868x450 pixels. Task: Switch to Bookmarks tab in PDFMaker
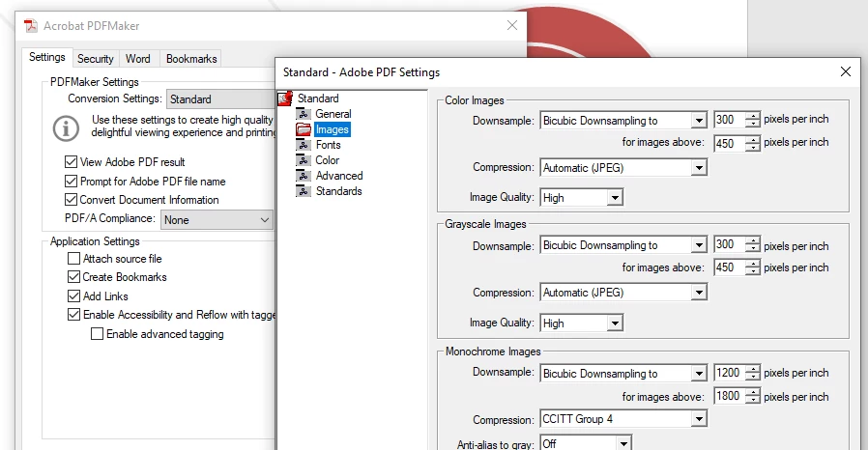click(191, 59)
